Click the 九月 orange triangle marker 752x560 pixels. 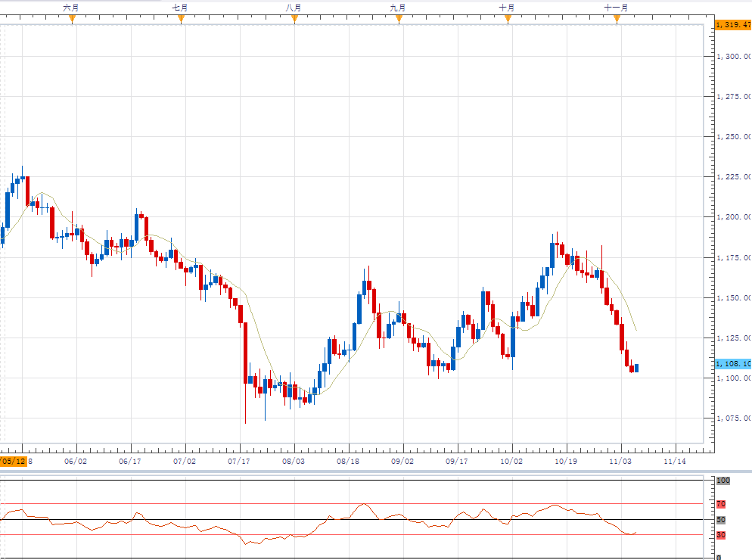[399, 20]
